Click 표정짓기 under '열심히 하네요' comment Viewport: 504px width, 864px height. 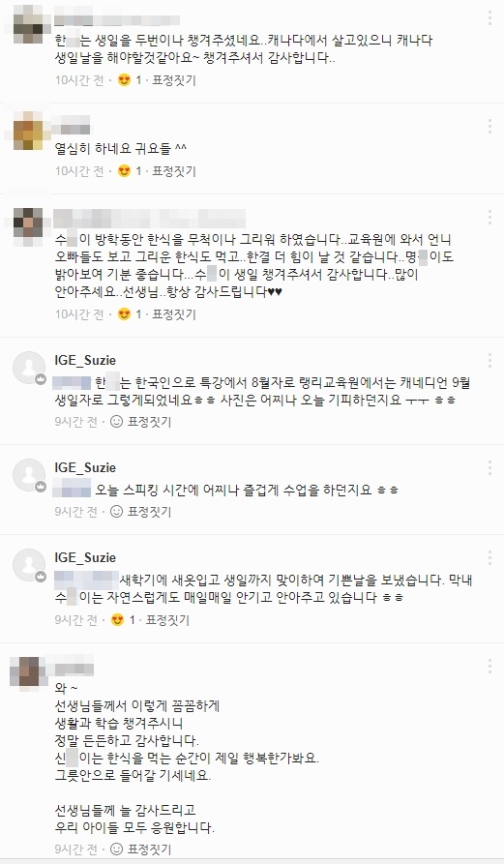(x=174, y=171)
